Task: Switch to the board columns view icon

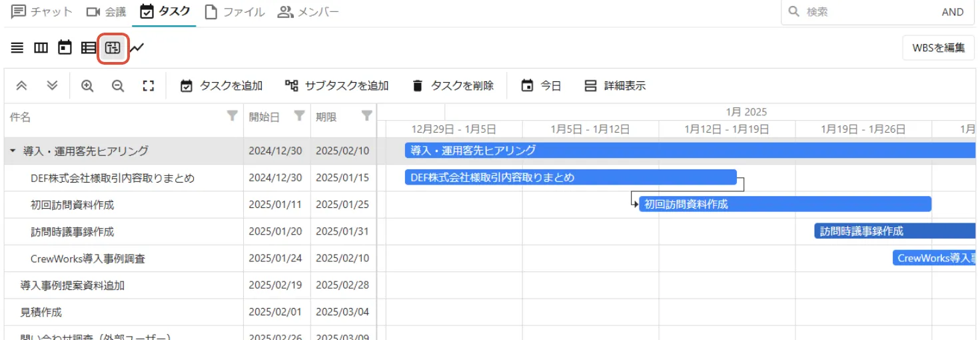Action: [x=41, y=48]
